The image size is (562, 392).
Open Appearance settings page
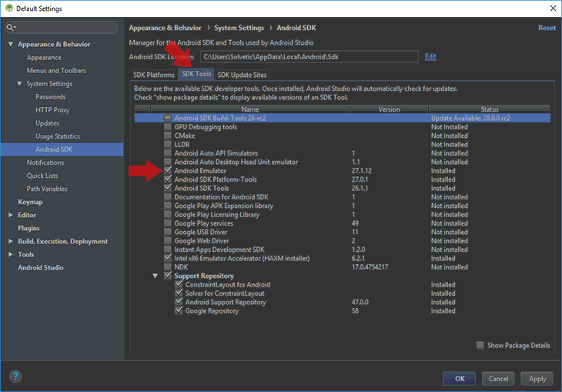tap(44, 58)
